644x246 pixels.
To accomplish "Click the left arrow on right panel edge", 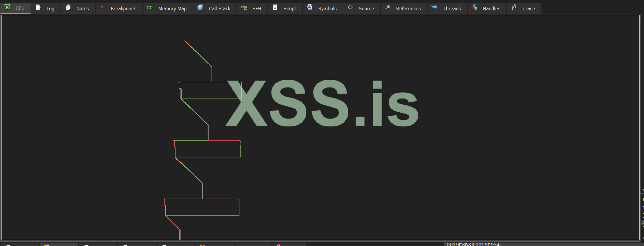I will click(642, 190).
